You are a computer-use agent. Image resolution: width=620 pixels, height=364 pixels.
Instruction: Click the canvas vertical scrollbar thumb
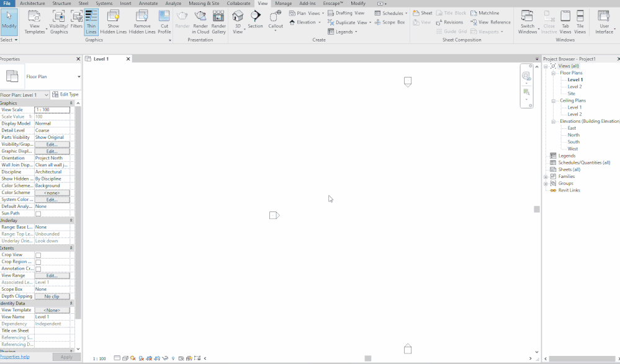tap(537, 209)
